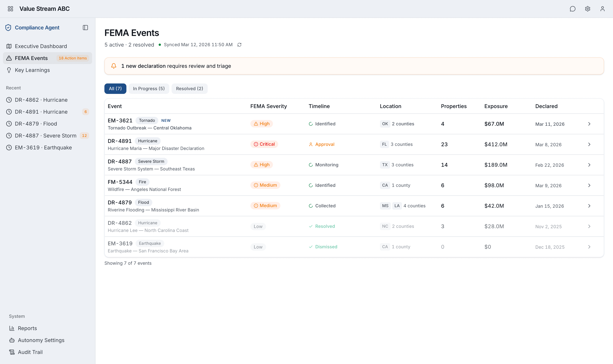Toggle sidebar collapse panel button
613x364 pixels.
click(85, 27)
